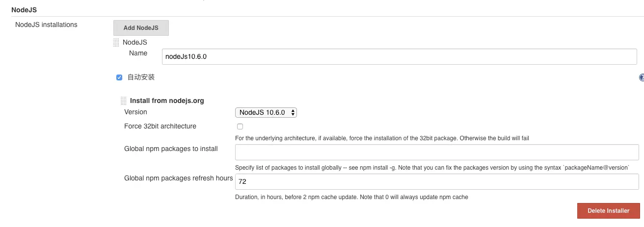Click the Delete Installer button
Image resolution: width=644 pixels, height=227 pixels.
coord(608,211)
